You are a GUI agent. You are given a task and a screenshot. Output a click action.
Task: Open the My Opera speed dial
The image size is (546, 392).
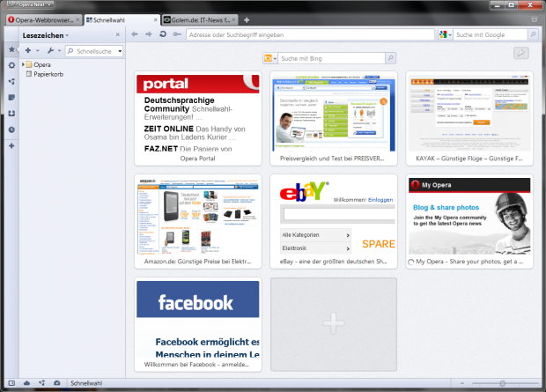469,221
